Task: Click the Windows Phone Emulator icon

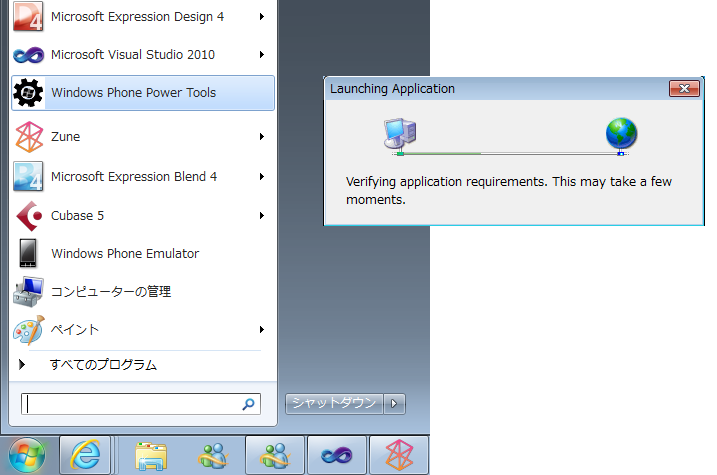Action: [x=28, y=253]
